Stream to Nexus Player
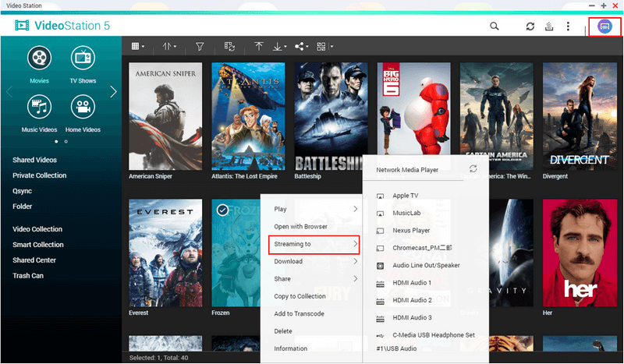 click(411, 231)
